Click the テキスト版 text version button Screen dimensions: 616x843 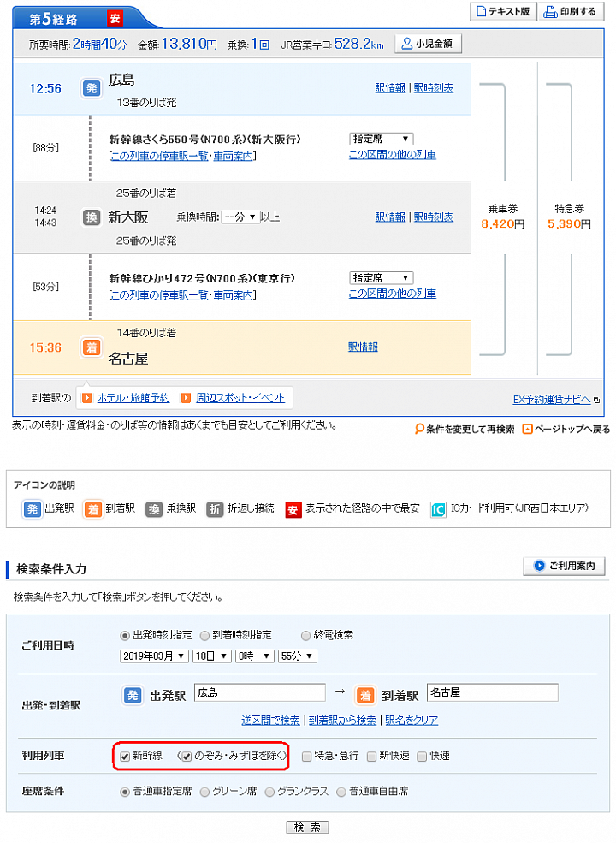pyautogui.click(x=503, y=11)
